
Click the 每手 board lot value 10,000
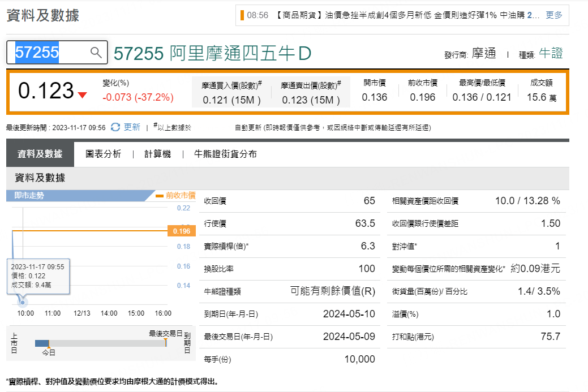point(359,359)
